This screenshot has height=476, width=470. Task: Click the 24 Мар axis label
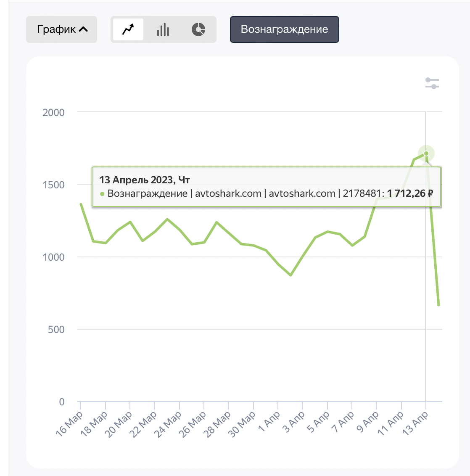coord(169,424)
